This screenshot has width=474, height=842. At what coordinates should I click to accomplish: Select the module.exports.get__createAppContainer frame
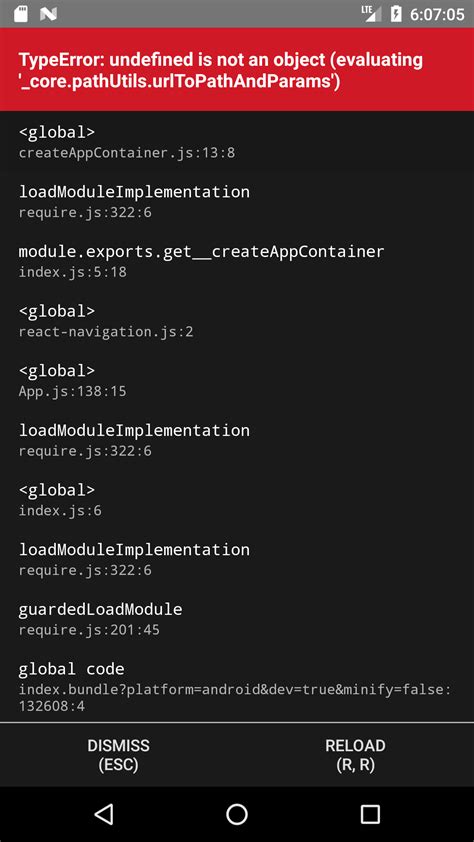(237, 260)
